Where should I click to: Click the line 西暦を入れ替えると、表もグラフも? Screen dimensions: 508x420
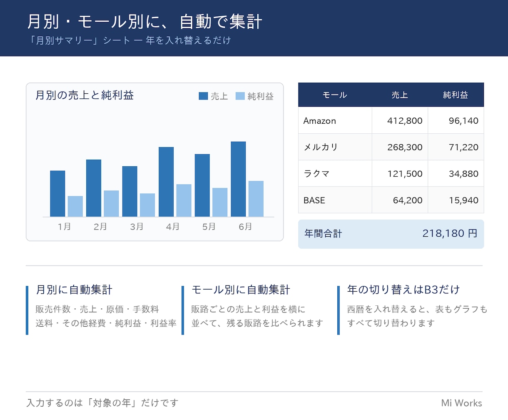[417, 309]
